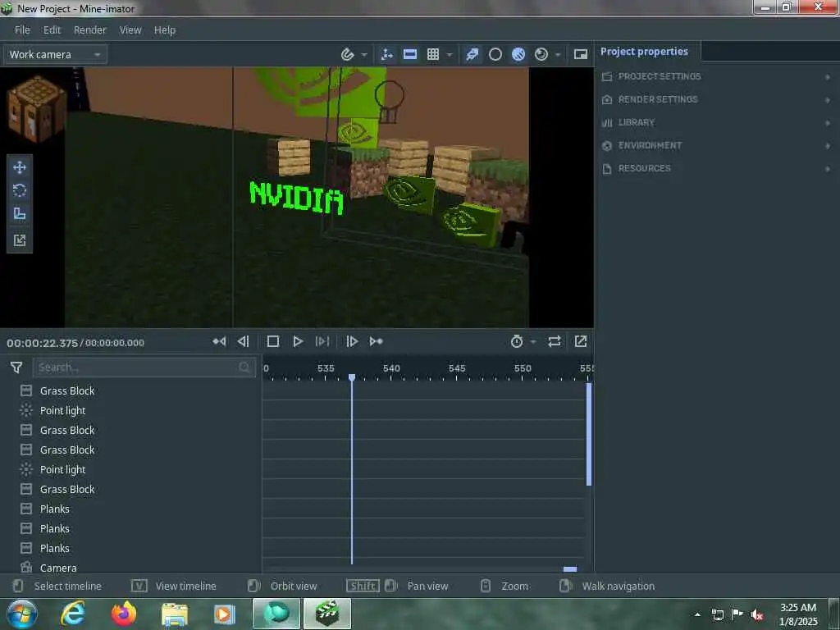Expand ENVIRONMENT section
Viewport: 840px width, 630px height.
click(717, 146)
